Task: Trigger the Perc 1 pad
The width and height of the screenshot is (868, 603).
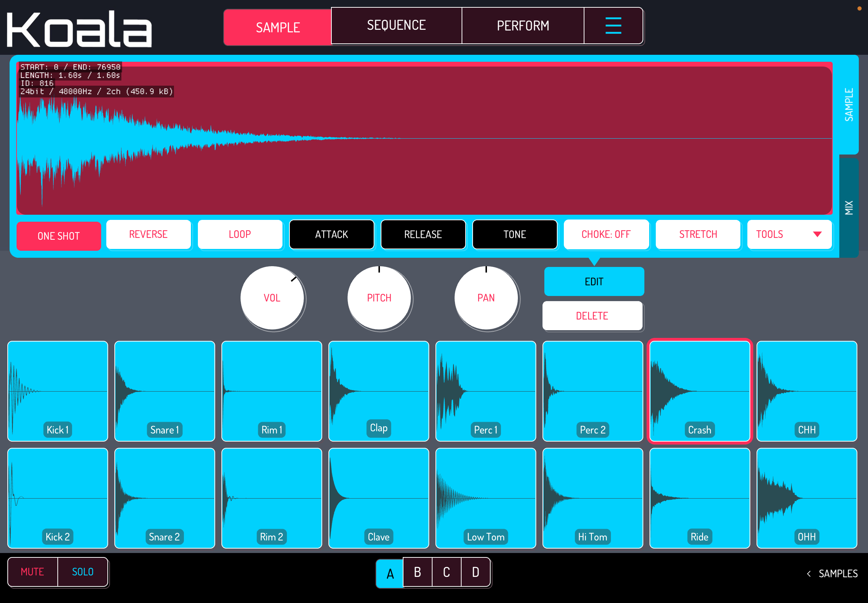Action: [x=485, y=391]
